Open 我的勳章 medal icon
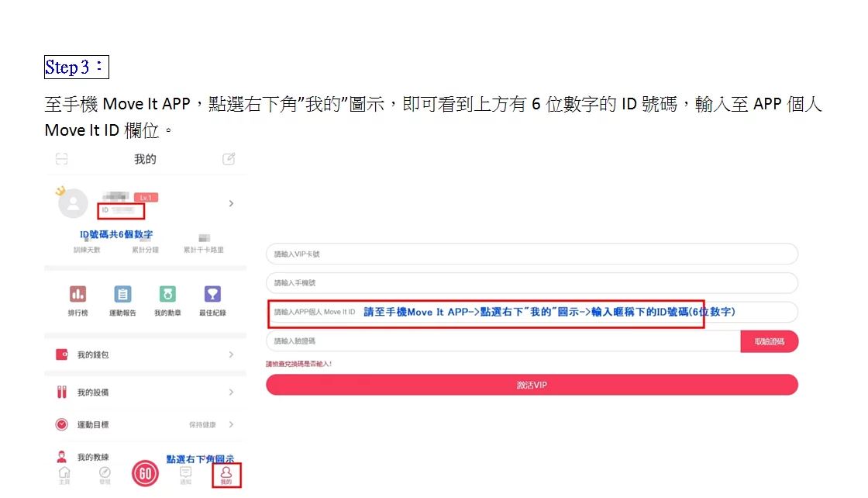 pyautogui.click(x=167, y=293)
